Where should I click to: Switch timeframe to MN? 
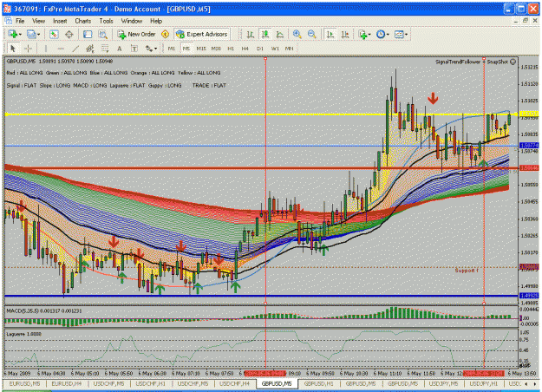290,49
